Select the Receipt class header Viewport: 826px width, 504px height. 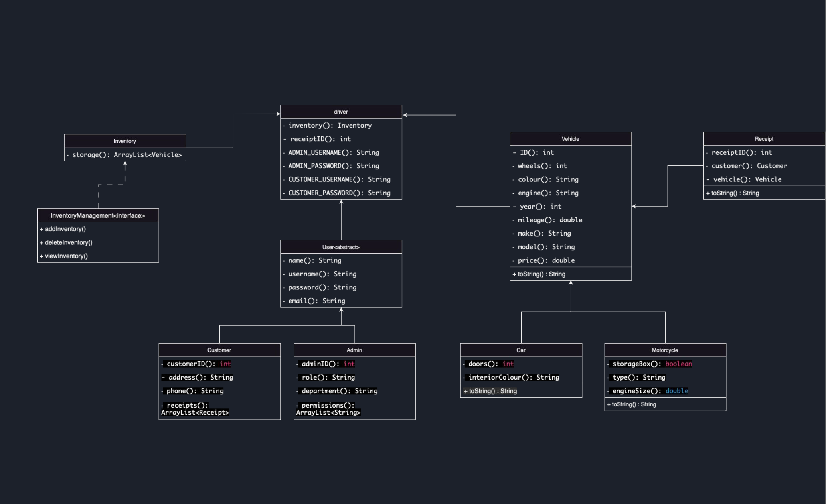point(764,139)
